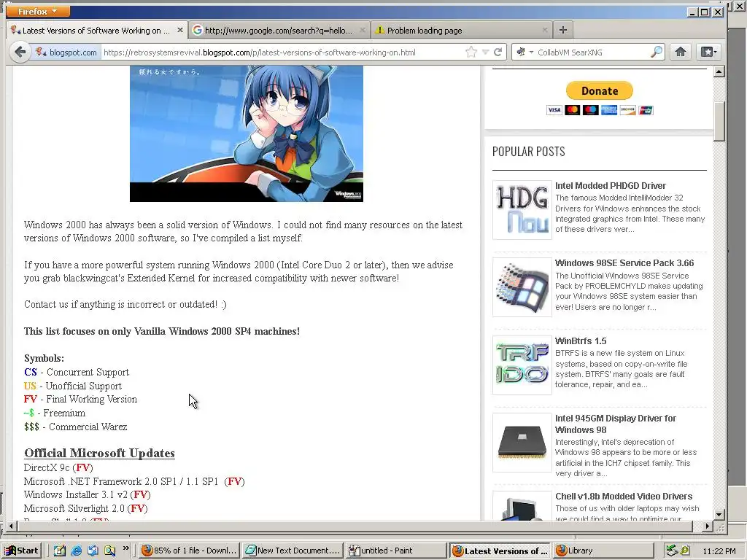
Task: Close the Google search tab
Action: click(x=362, y=30)
